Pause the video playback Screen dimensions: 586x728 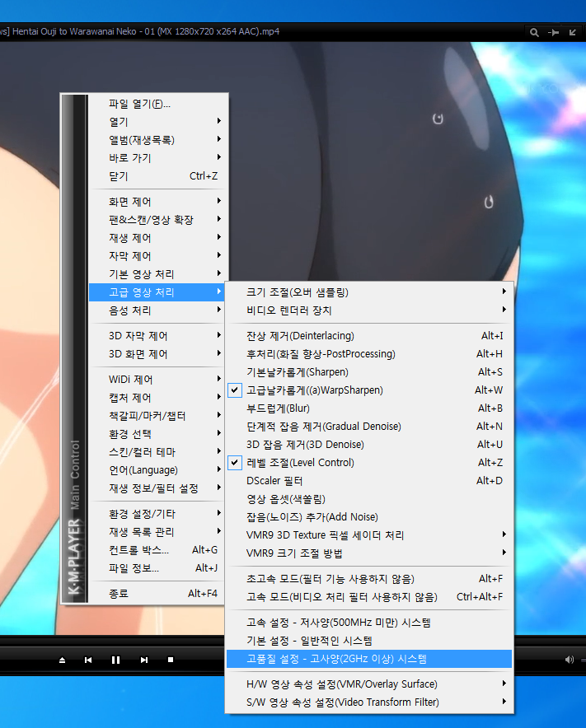click(115, 660)
